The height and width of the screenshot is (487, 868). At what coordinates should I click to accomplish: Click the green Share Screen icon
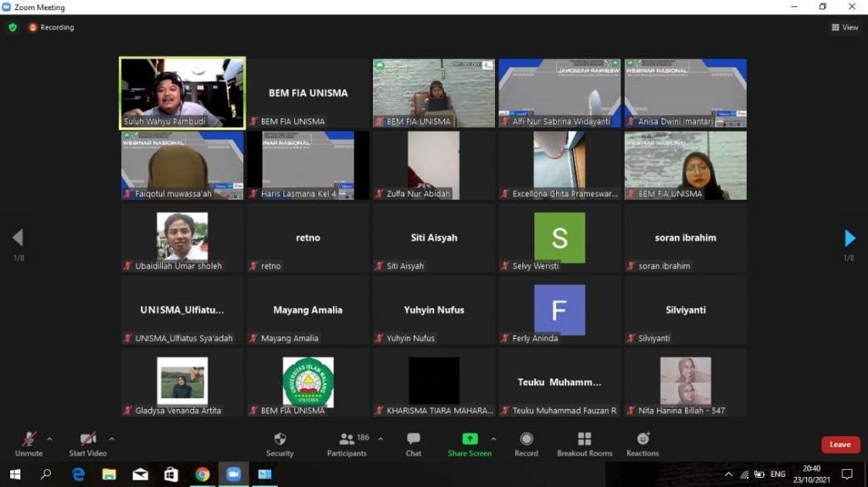point(470,439)
